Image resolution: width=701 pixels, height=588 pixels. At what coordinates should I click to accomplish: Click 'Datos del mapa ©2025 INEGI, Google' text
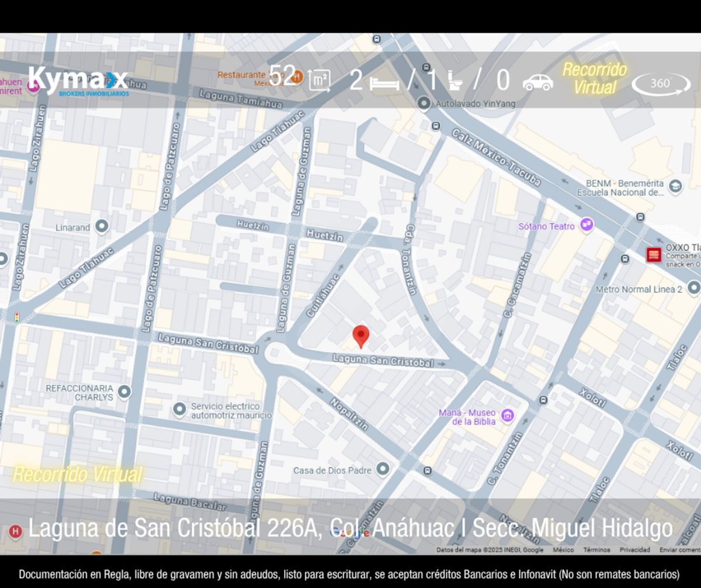pyautogui.click(x=490, y=550)
